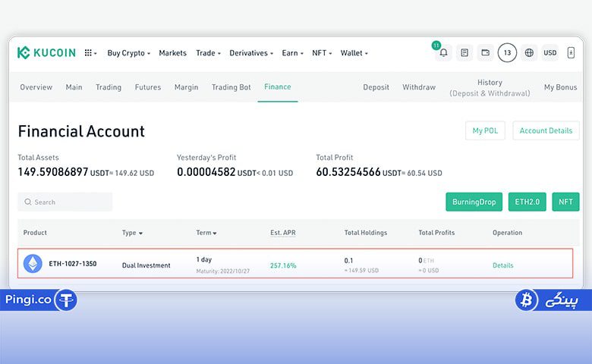The width and height of the screenshot is (592, 364).
Task: Open the wallet icon in header
Action: [x=486, y=53]
